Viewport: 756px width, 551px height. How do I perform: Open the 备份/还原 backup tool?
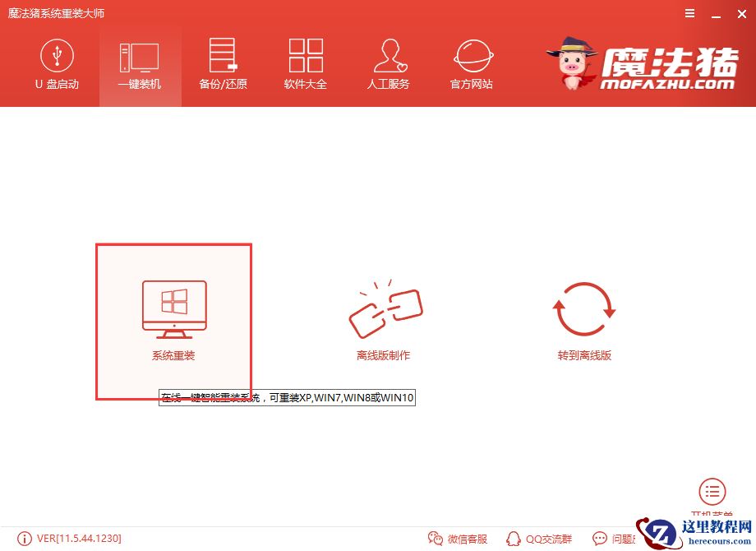point(222,64)
